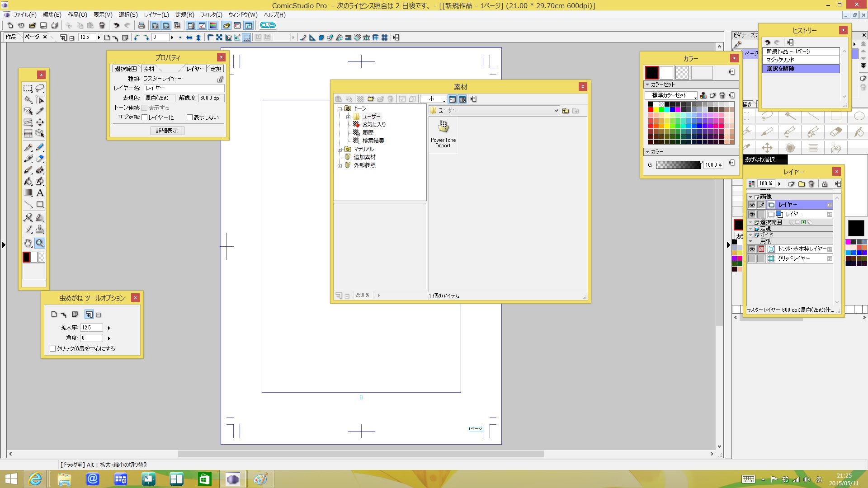Select the Hand grab tool
This screenshot has height=488, width=868.
tap(28, 243)
